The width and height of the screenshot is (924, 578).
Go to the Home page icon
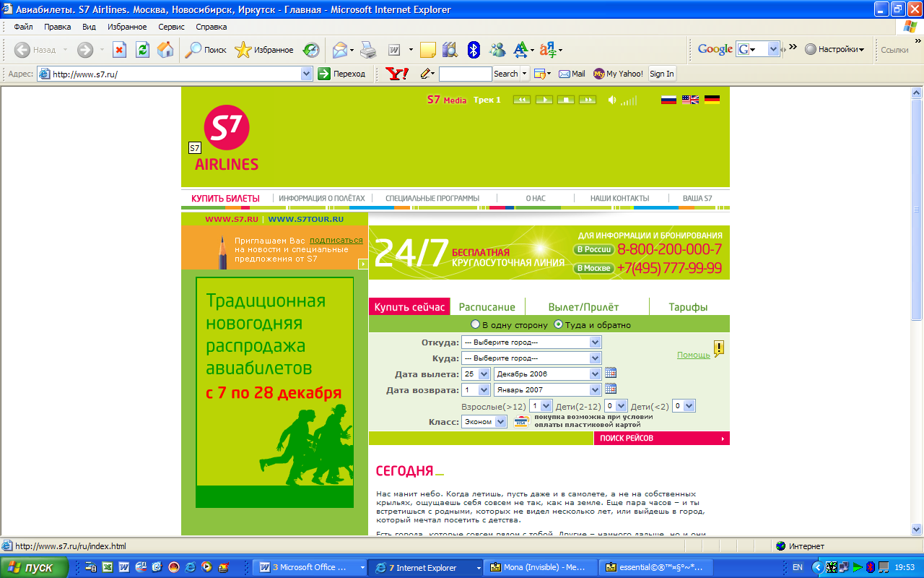[165, 50]
